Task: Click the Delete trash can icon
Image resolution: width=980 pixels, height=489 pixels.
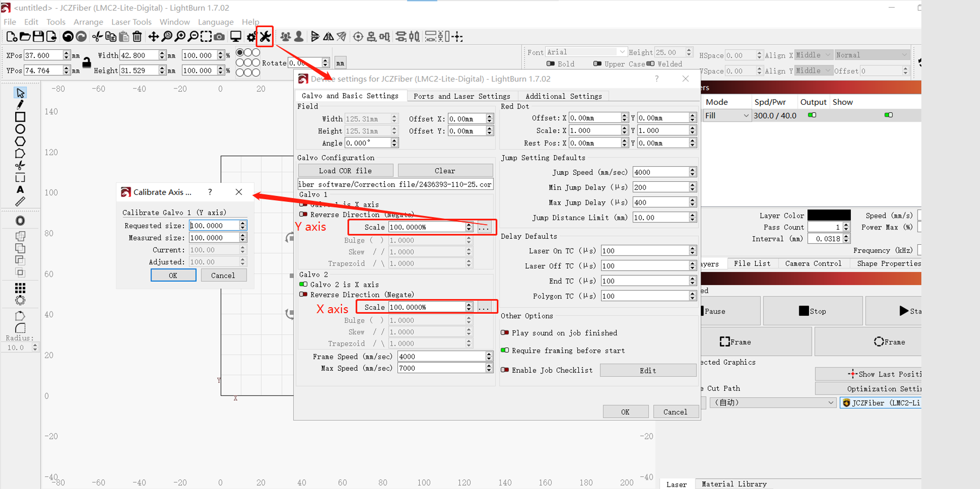Action: coord(137,37)
